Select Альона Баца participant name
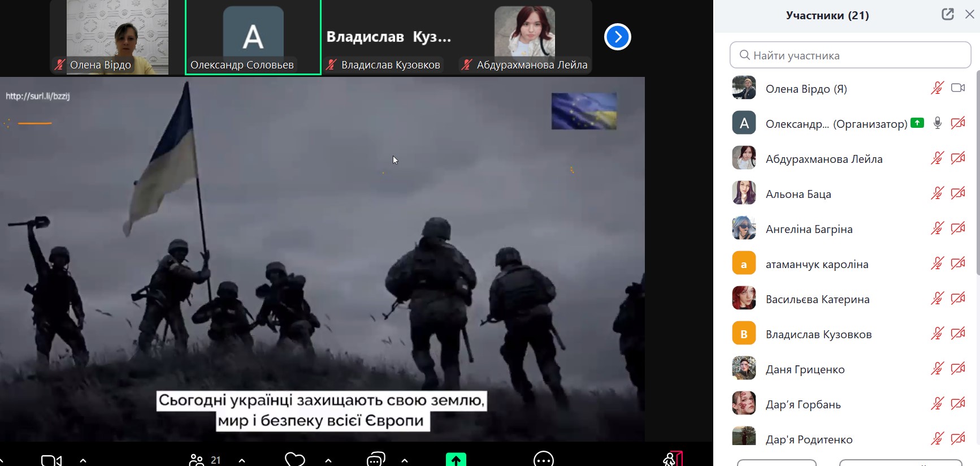 point(798,194)
